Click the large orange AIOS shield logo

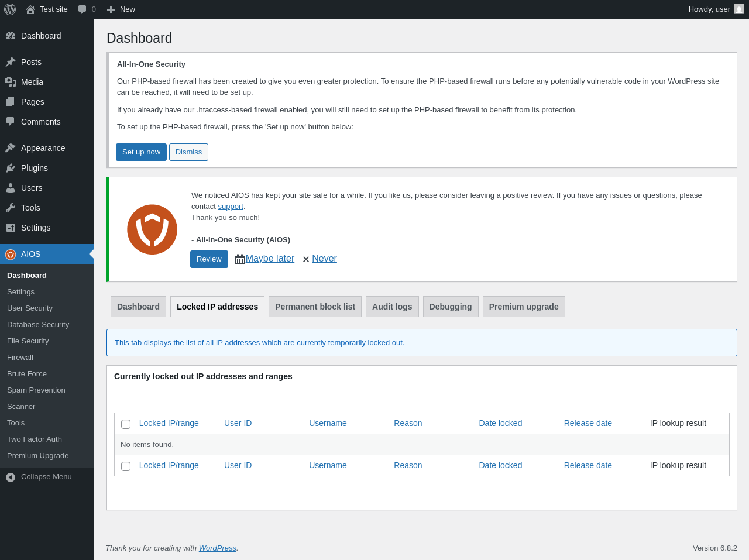point(152,229)
